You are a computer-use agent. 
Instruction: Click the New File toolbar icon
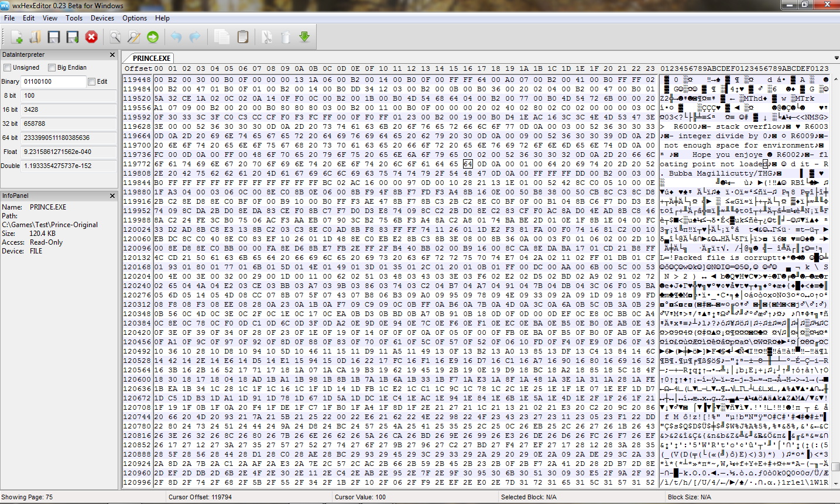pos(16,37)
